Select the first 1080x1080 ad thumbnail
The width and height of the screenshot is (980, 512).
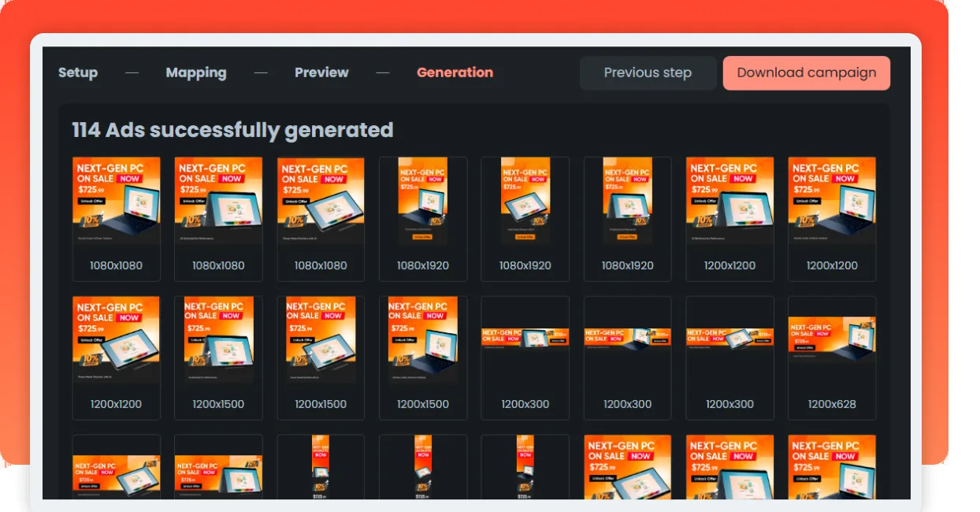click(x=117, y=219)
